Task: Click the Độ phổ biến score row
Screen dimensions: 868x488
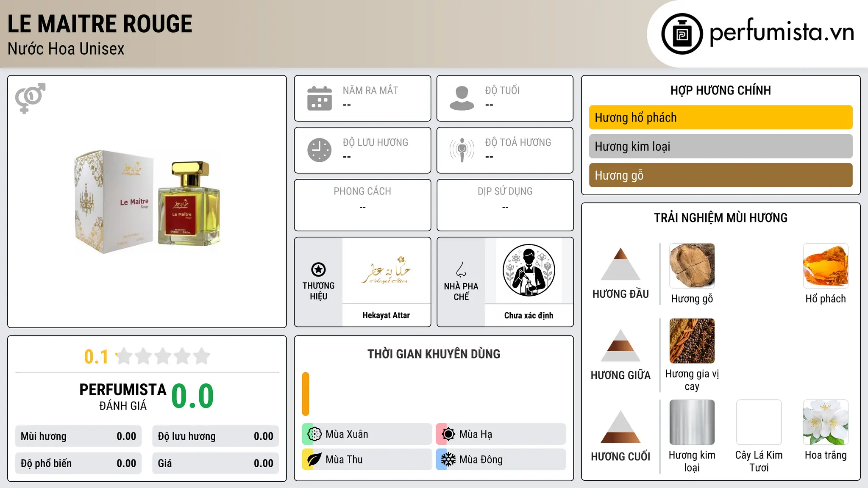Action: coord(78,463)
